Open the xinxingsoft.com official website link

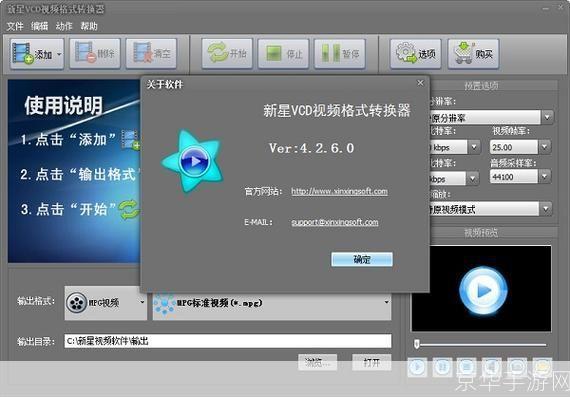[339, 191]
